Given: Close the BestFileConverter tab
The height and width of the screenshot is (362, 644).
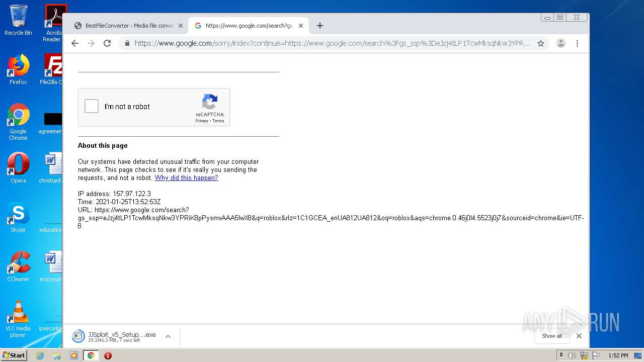Looking at the screenshot, I should (x=181, y=26).
